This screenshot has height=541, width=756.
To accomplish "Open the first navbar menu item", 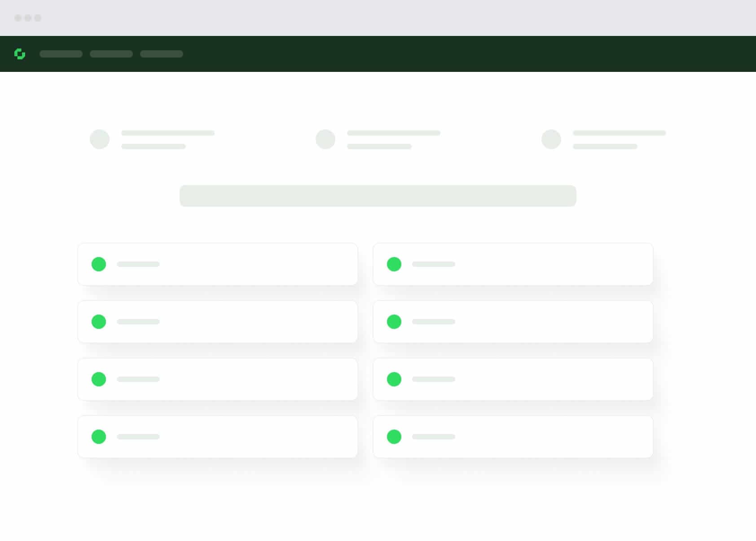I will pos(61,54).
